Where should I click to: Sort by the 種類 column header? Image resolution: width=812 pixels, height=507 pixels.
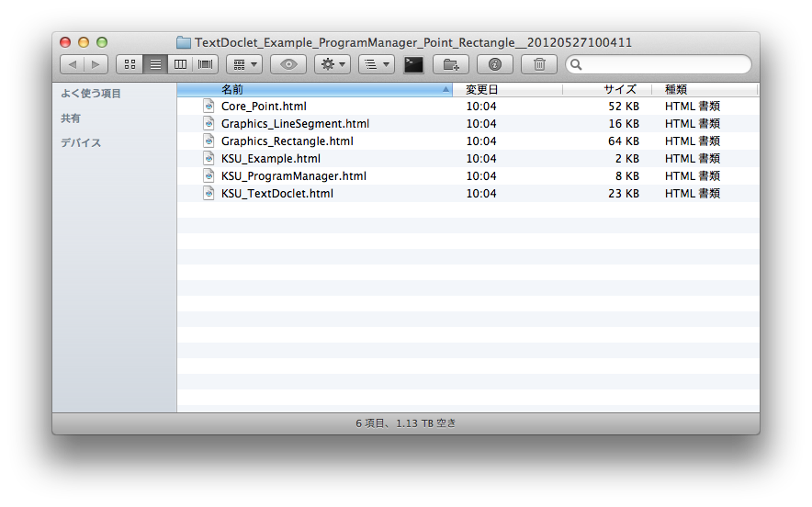(705, 90)
